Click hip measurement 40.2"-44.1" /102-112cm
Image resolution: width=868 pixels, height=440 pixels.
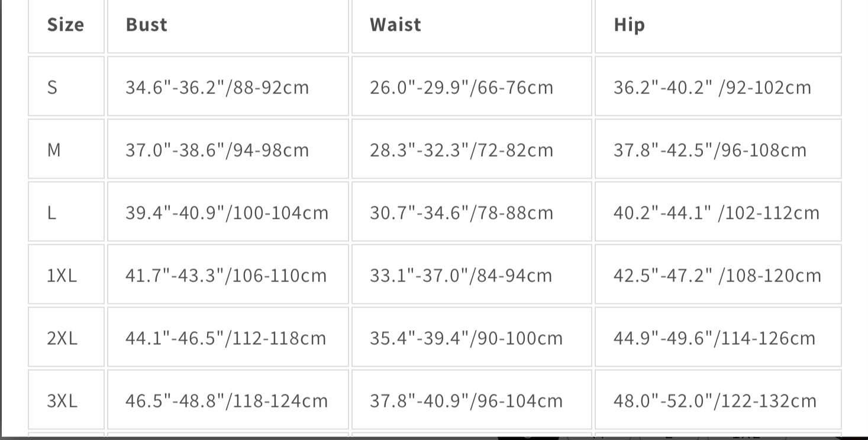click(x=718, y=212)
